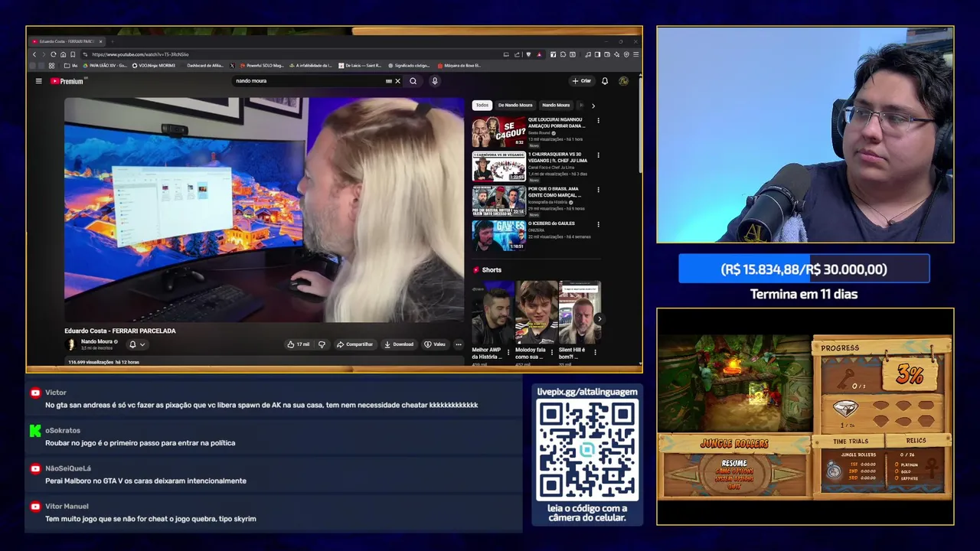
Task: Open a new browser tab with plus
Action: click(x=112, y=41)
